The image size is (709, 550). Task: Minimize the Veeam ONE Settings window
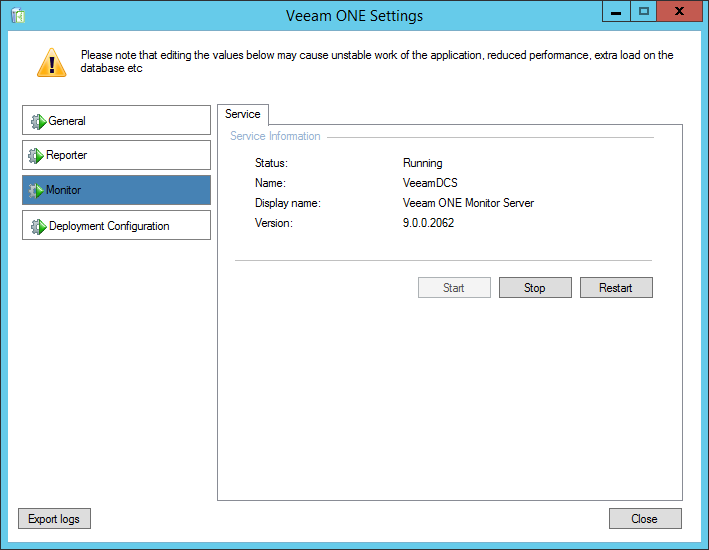[x=615, y=11]
